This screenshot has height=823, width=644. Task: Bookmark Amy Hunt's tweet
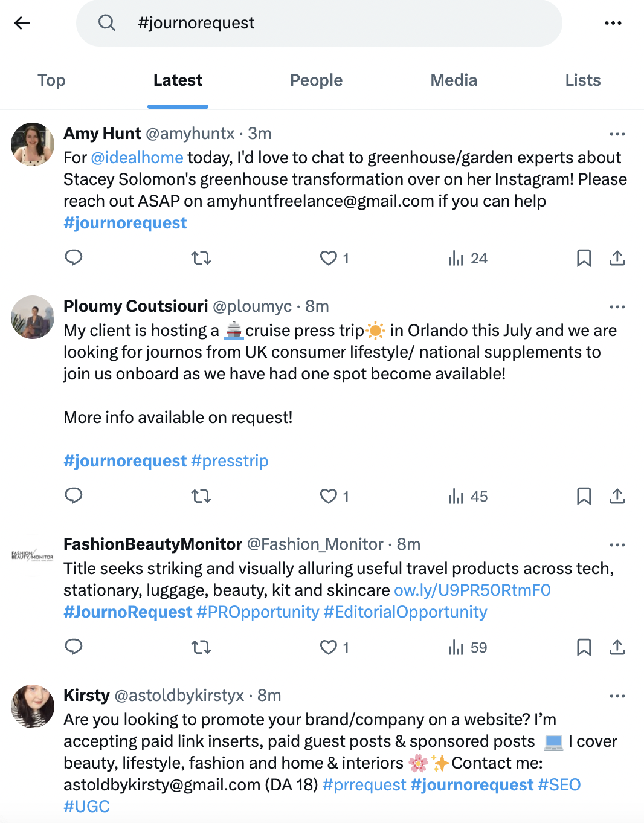pyautogui.click(x=584, y=258)
